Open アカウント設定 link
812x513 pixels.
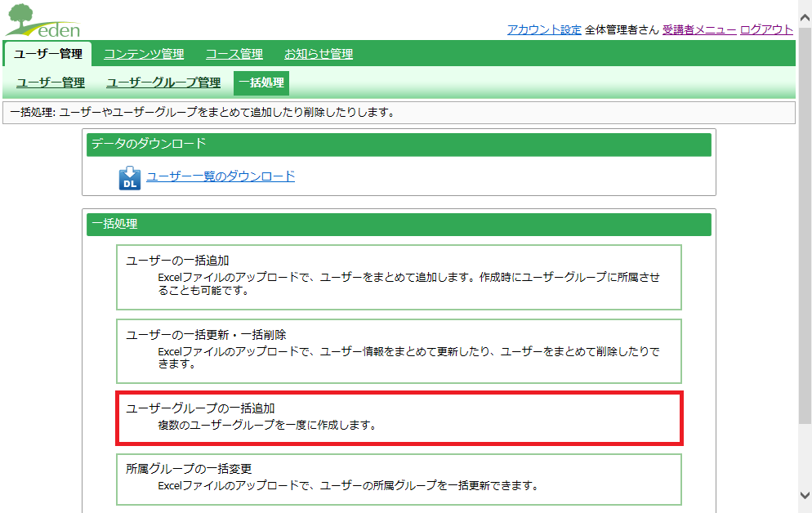point(544,29)
